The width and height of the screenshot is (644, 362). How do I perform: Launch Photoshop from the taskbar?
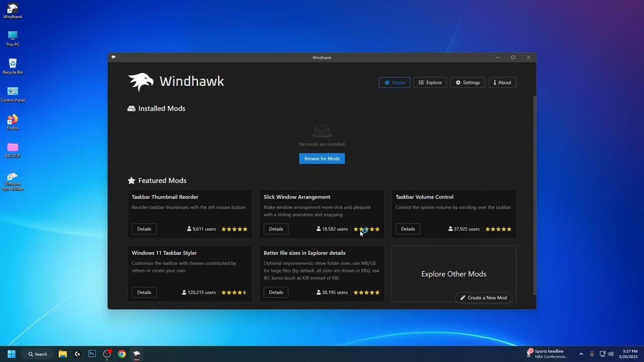pyautogui.click(x=92, y=354)
